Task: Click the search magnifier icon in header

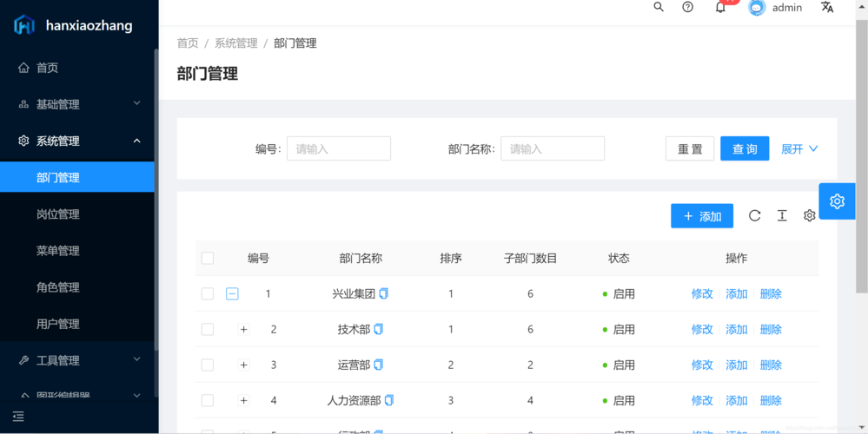Action: click(x=659, y=7)
